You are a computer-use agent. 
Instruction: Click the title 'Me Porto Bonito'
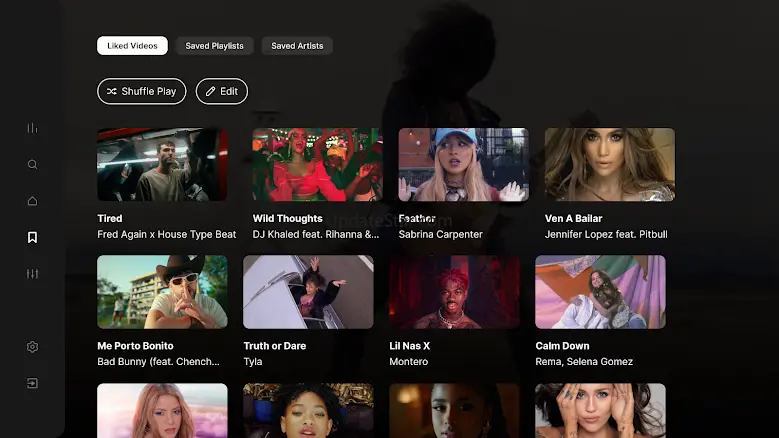coord(136,346)
